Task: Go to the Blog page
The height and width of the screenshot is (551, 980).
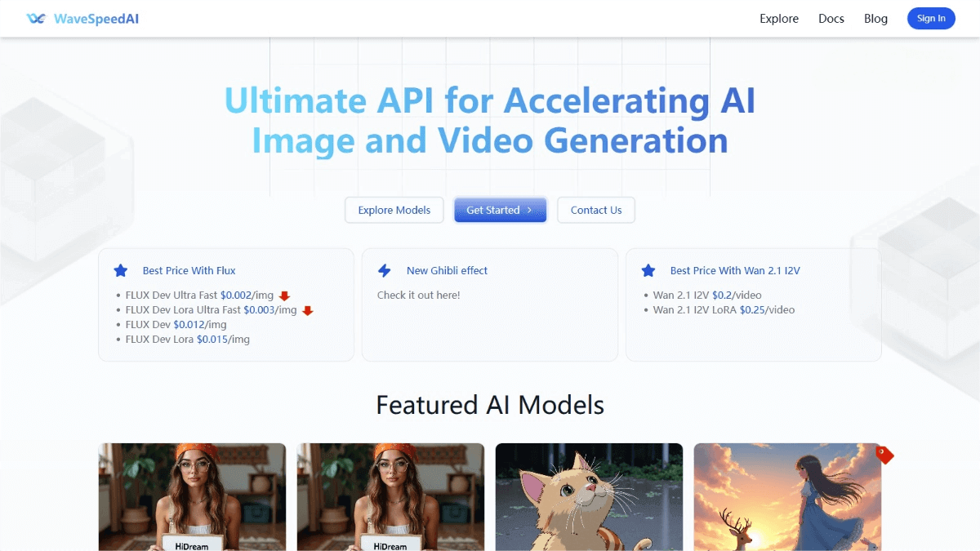Action: 875,19
